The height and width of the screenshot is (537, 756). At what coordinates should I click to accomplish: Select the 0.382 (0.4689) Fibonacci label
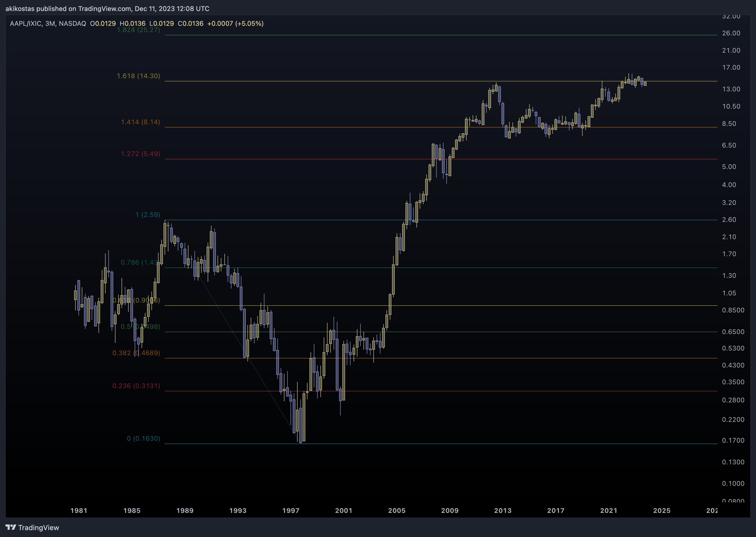click(x=136, y=353)
